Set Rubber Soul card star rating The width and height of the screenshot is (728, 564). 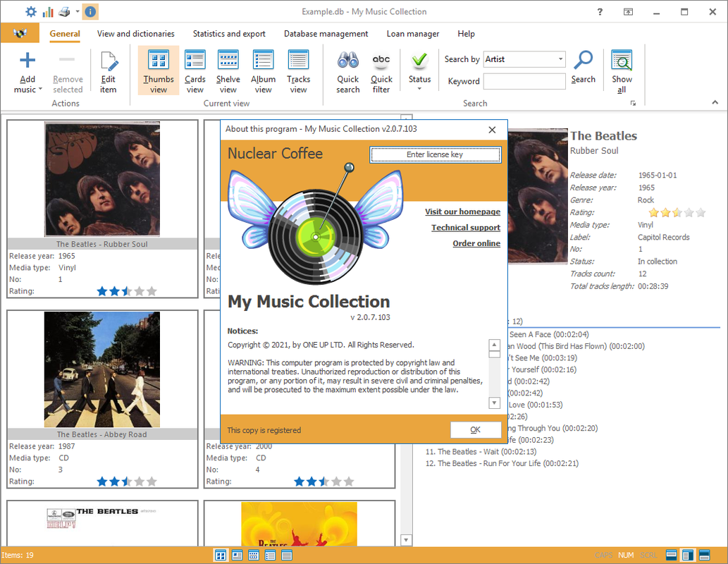[x=127, y=291]
